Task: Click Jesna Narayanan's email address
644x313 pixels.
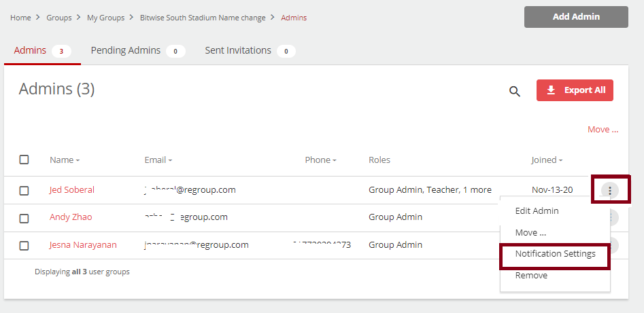Action: click(197, 245)
